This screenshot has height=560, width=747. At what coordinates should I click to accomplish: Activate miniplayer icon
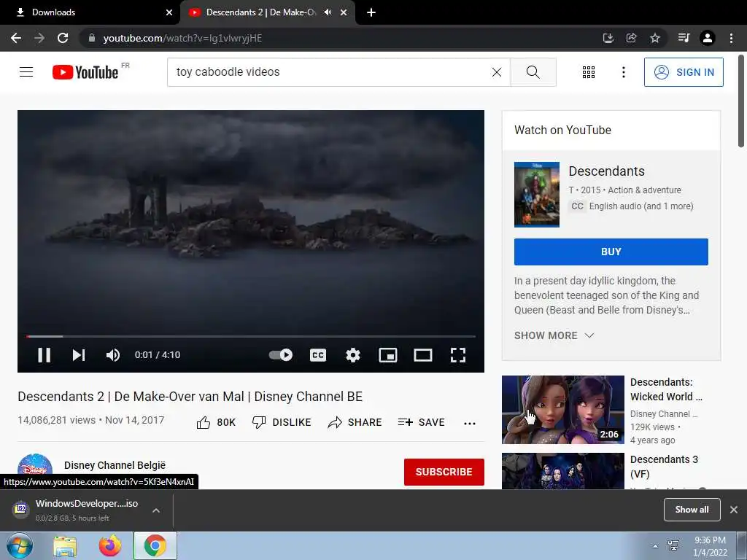click(388, 355)
